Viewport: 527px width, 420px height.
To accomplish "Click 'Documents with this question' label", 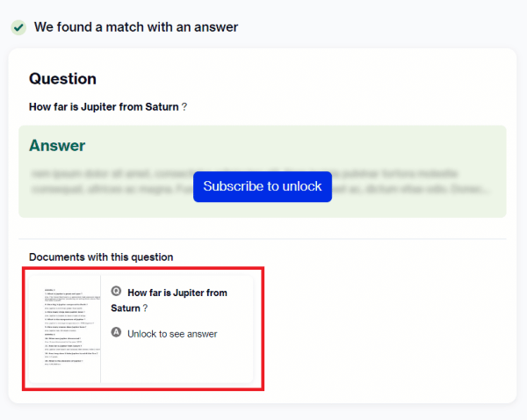I will click(101, 257).
